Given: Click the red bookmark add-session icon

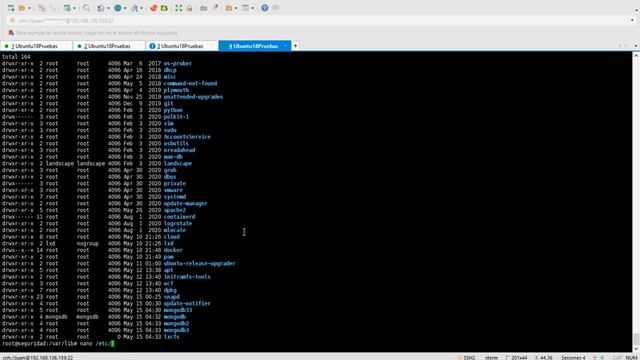Looking at the screenshot, I should coord(11,33).
